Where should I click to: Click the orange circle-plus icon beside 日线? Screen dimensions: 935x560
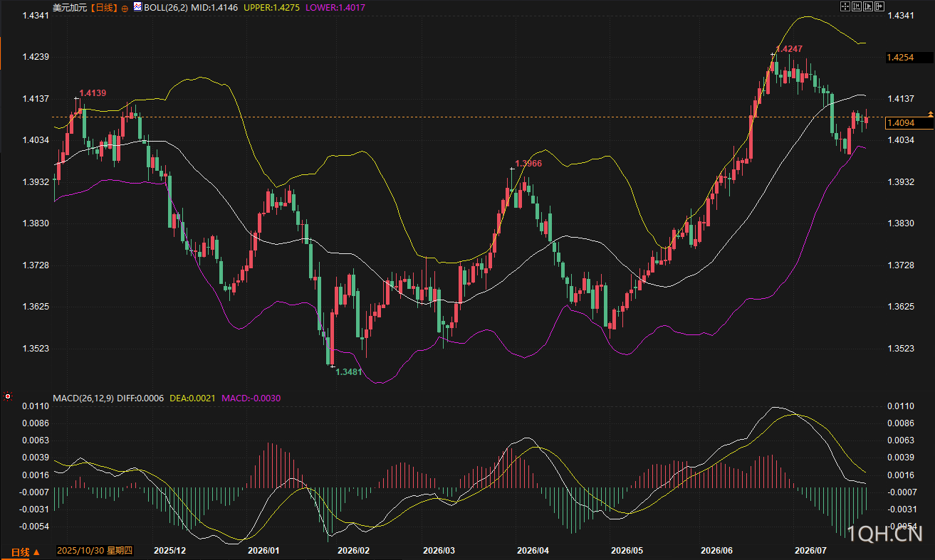pyautogui.click(x=125, y=8)
